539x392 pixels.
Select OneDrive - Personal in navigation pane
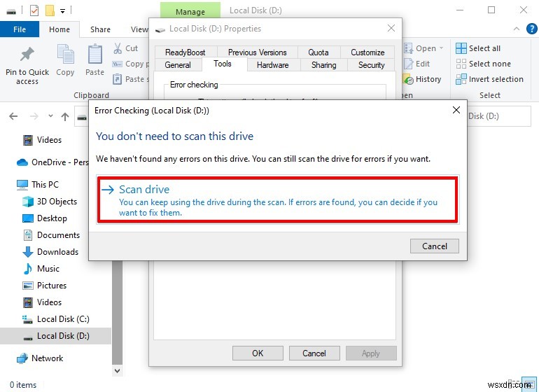pos(52,162)
